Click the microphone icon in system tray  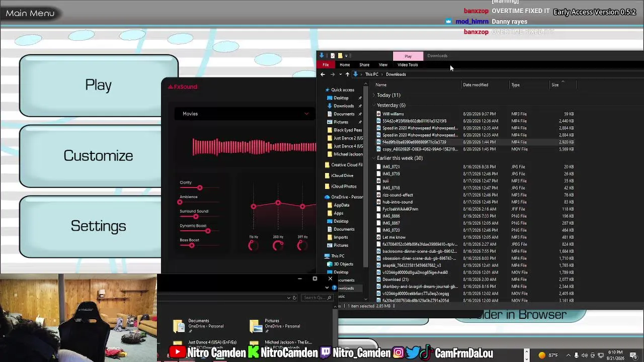[576, 355]
